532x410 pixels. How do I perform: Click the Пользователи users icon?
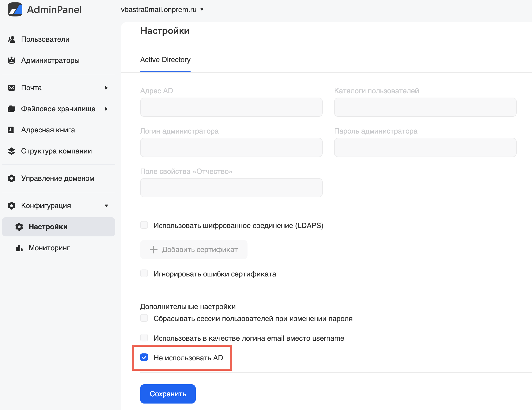pyautogui.click(x=12, y=39)
